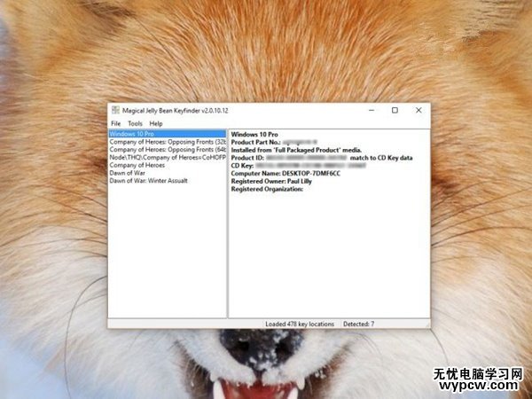
Task: Click the Detected: 7 status entry
Action: click(x=358, y=324)
